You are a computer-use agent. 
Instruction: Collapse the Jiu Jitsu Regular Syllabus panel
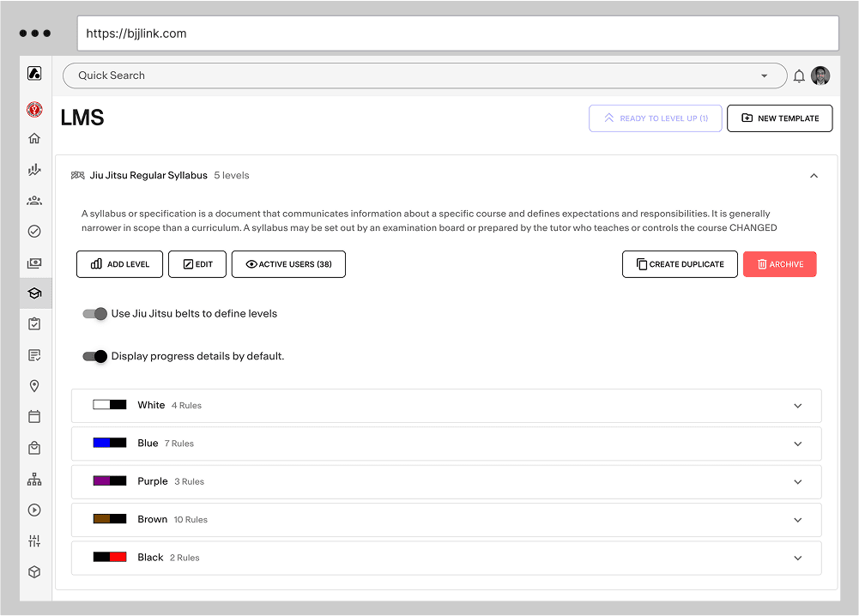click(814, 175)
